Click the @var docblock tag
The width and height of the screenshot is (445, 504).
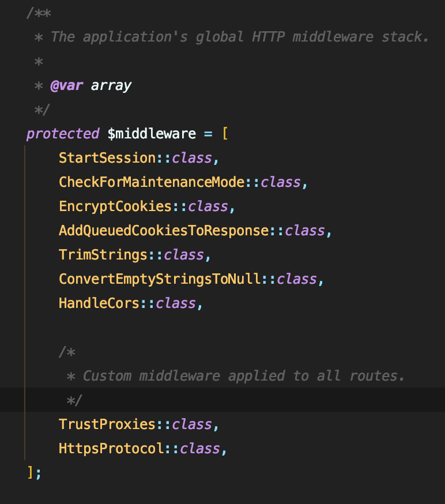(x=67, y=86)
